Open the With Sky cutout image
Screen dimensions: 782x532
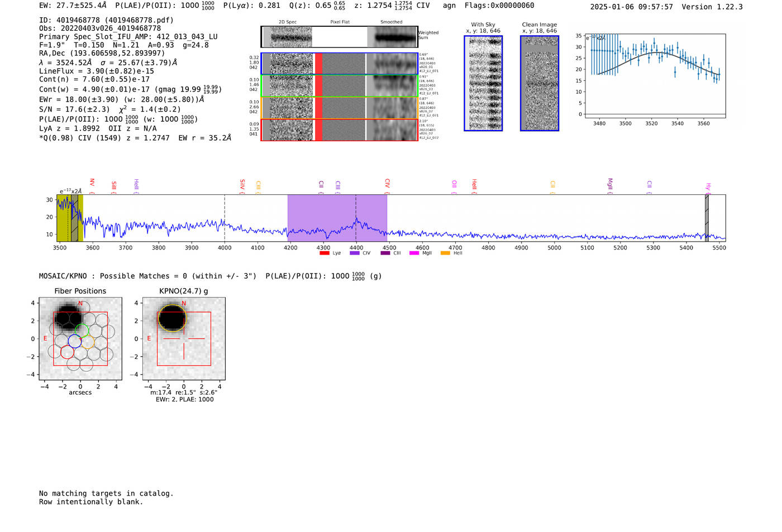coord(483,83)
